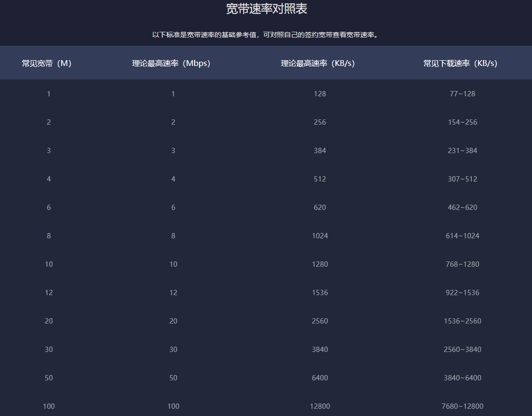Click the 1024 theoretical KB/s cell
The width and height of the screenshot is (532, 416).
[320, 236]
